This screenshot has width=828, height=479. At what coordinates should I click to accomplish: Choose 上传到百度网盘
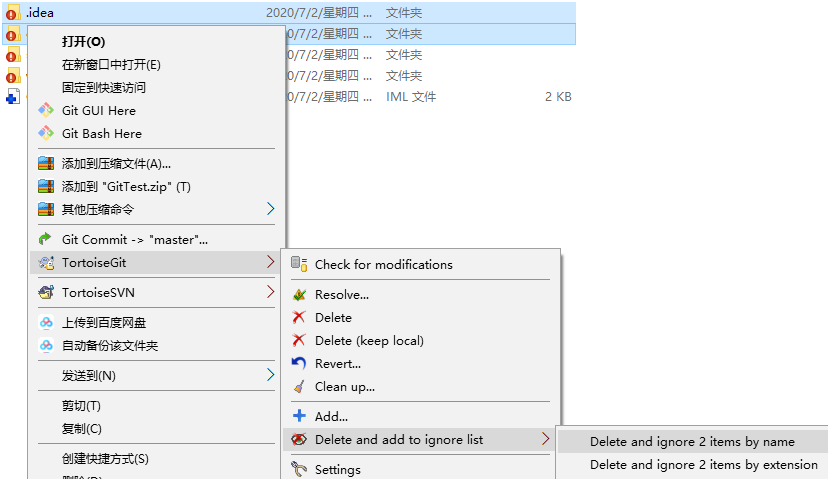click(x=104, y=322)
